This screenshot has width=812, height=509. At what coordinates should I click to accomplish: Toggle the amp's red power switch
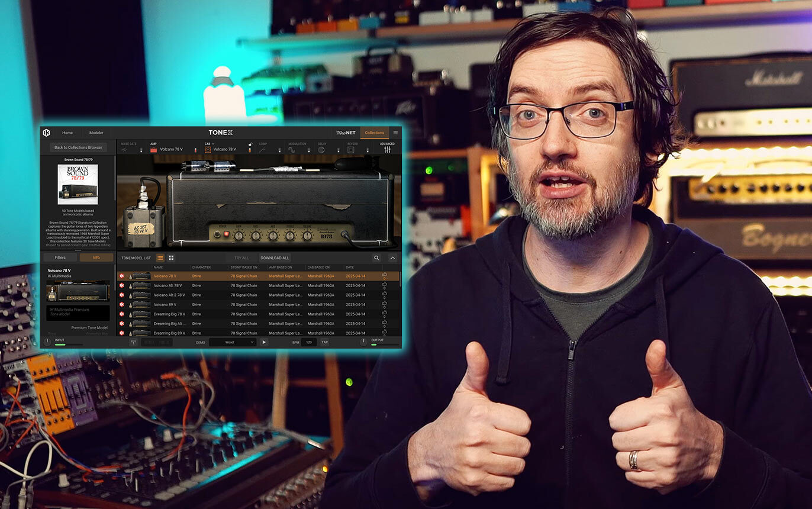coord(226,235)
